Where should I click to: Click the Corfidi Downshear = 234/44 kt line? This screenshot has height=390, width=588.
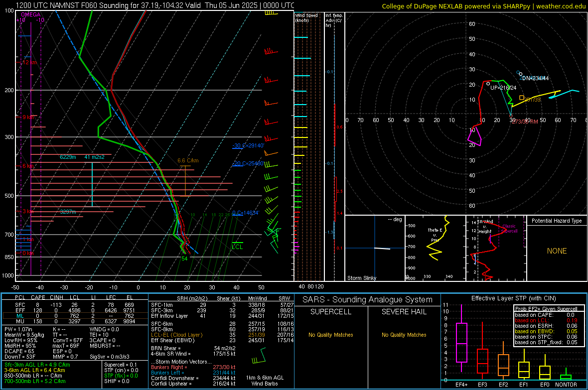(x=193, y=378)
